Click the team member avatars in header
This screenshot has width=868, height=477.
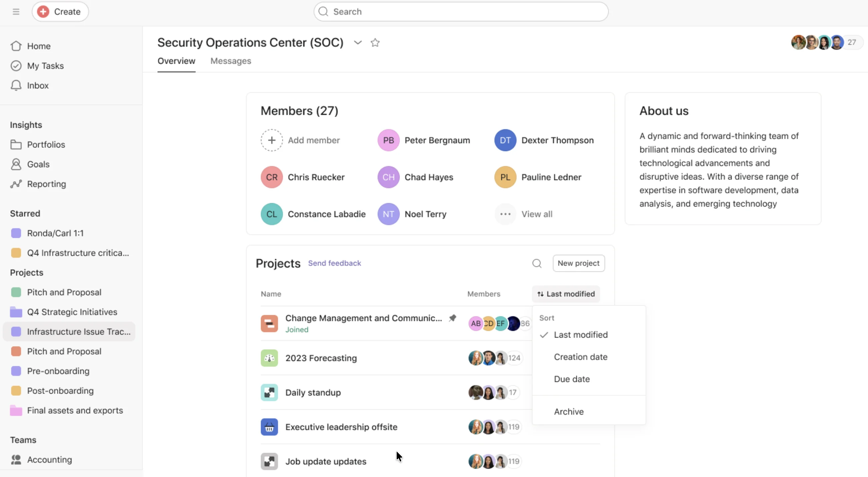[x=818, y=42]
